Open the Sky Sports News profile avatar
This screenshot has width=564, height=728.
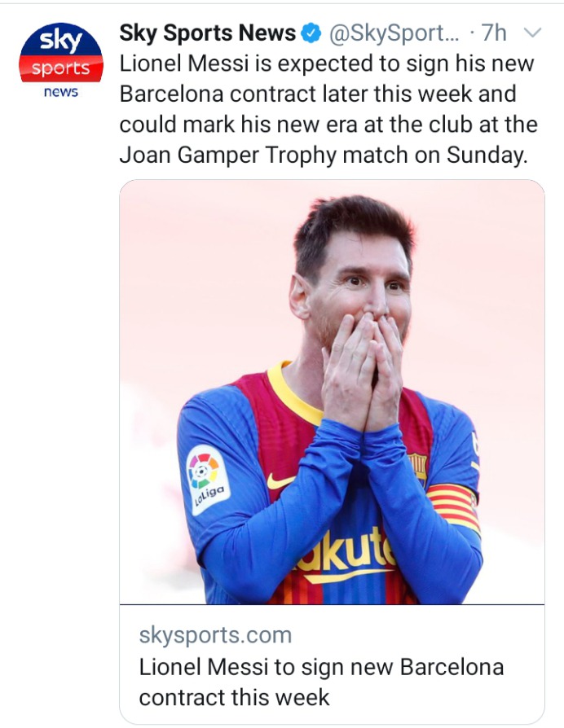tap(61, 60)
